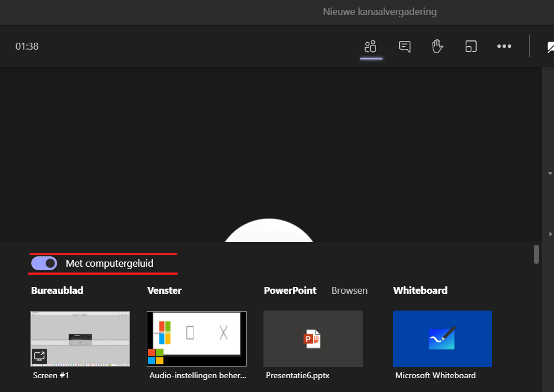
Task: Select the Bureaublad section heading
Action: 57,290
